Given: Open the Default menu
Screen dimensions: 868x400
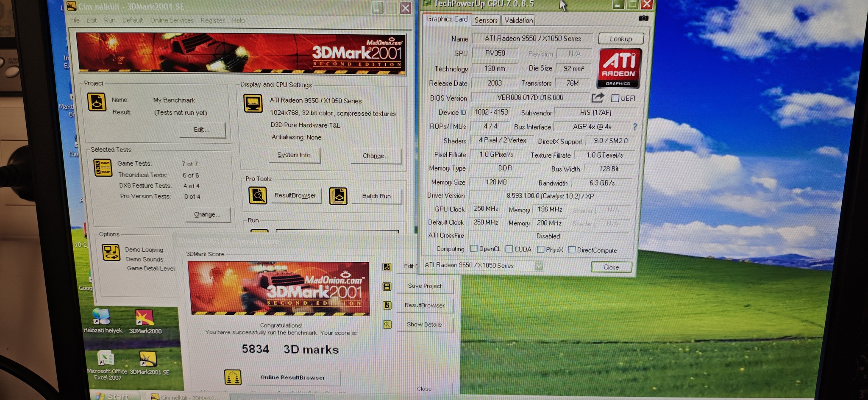Looking at the screenshot, I should (133, 20).
